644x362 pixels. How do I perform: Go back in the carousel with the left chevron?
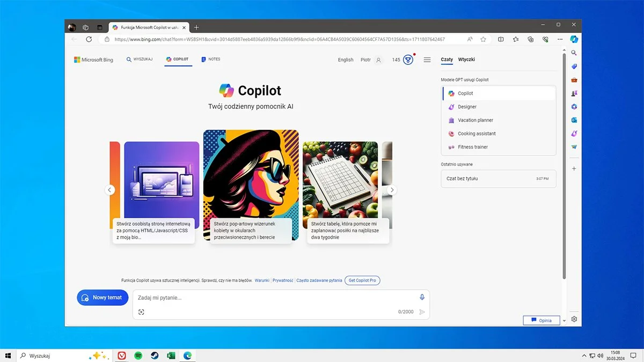tap(110, 190)
